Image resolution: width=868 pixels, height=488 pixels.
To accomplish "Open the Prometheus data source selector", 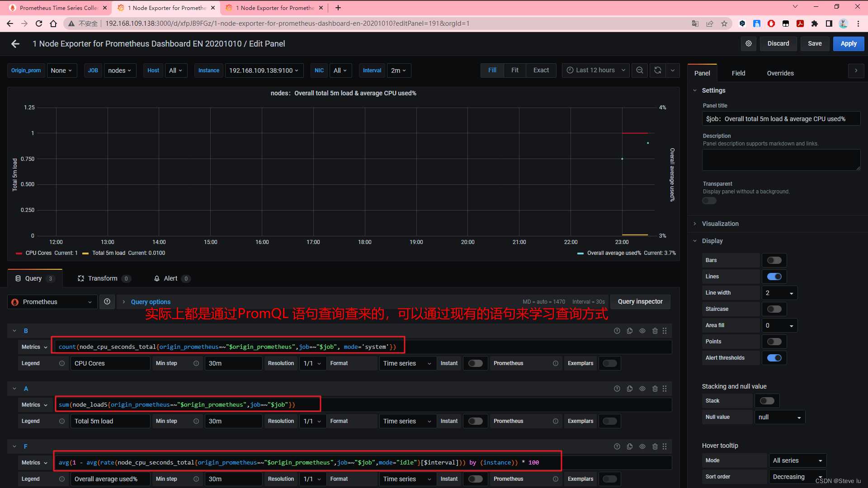I will pyautogui.click(x=52, y=302).
